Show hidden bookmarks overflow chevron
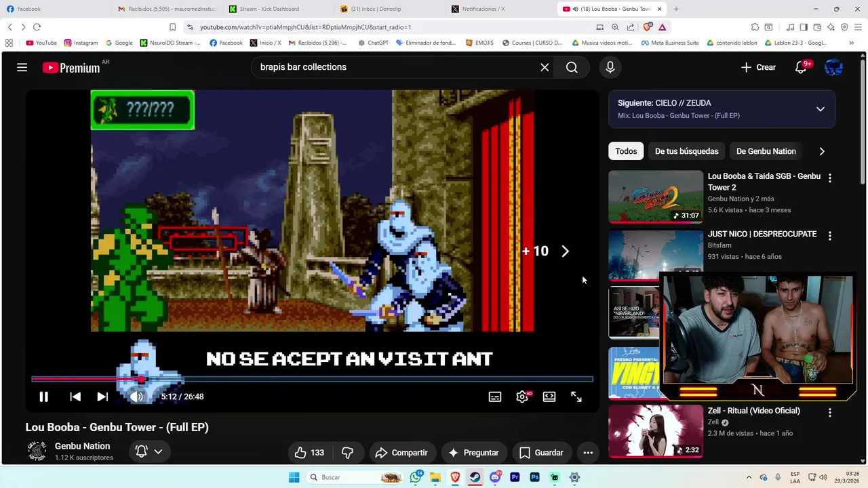Viewport: 868px width, 488px height. (852, 43)
